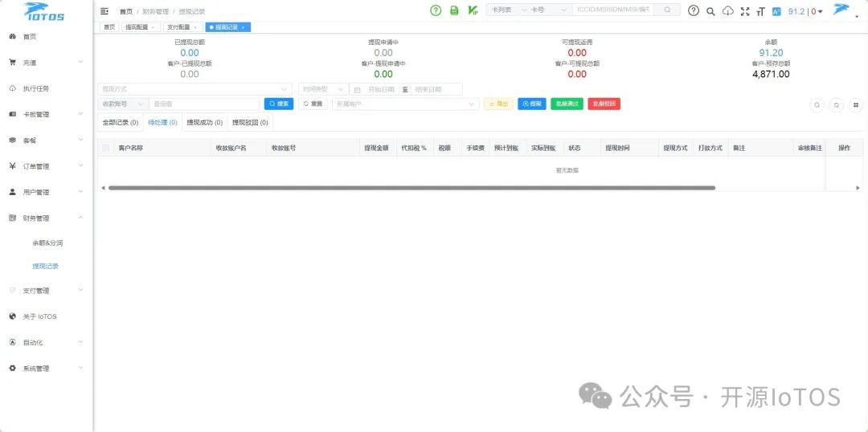Expand the 自动化 sidebar menu chevron
Viewport: 868px width, 432px height.
(81, 342)
